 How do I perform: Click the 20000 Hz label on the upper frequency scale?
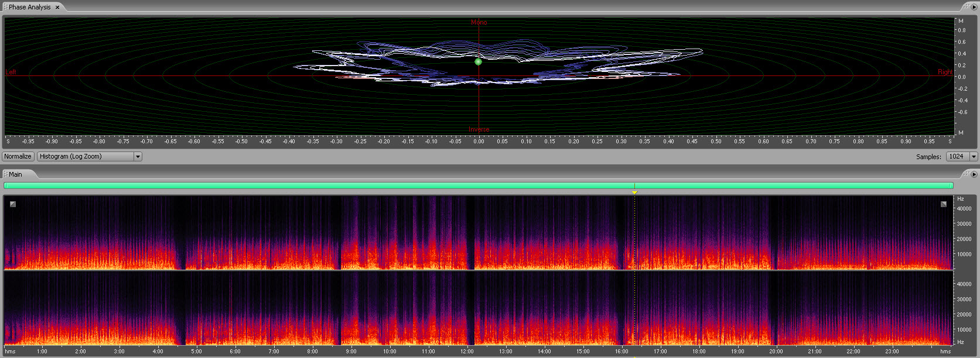coord(964,239)
